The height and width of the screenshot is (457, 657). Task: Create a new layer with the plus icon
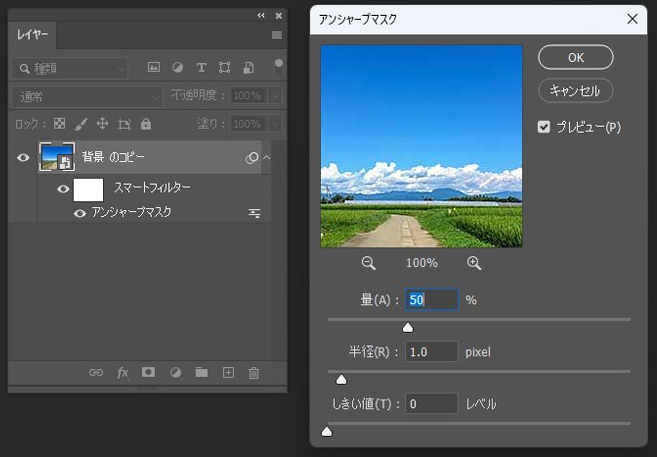[228, 373]
